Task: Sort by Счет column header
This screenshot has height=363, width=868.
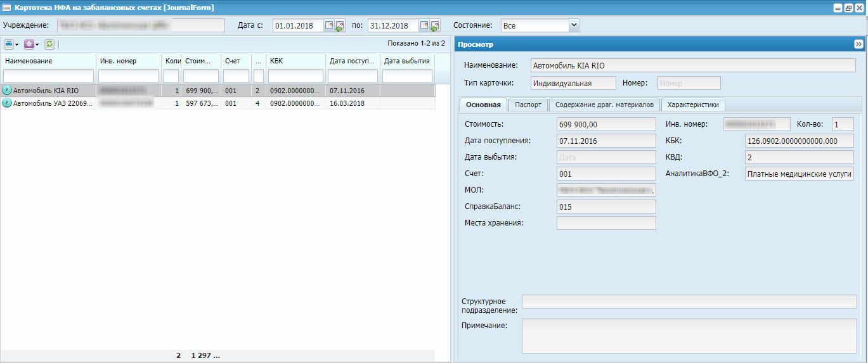Action: click(236, 61)
